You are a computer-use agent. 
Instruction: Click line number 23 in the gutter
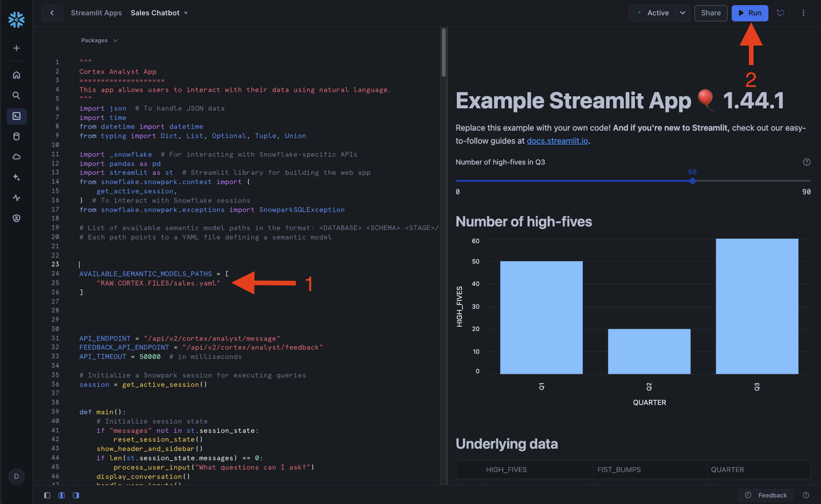pos(55,264)
